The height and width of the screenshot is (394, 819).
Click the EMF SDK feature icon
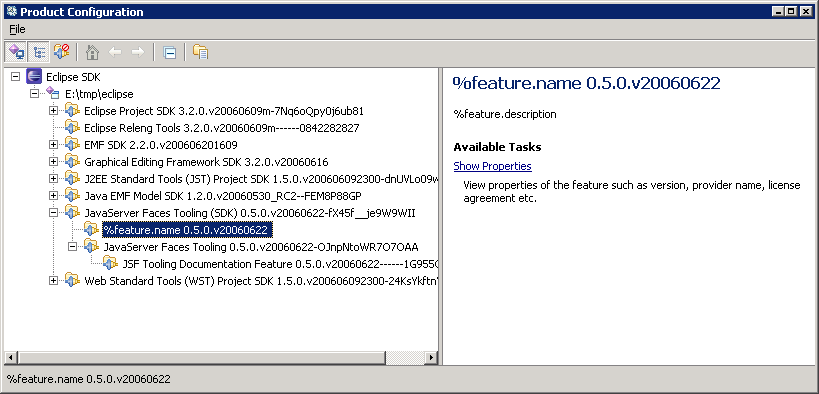click(x=72, y=145)
